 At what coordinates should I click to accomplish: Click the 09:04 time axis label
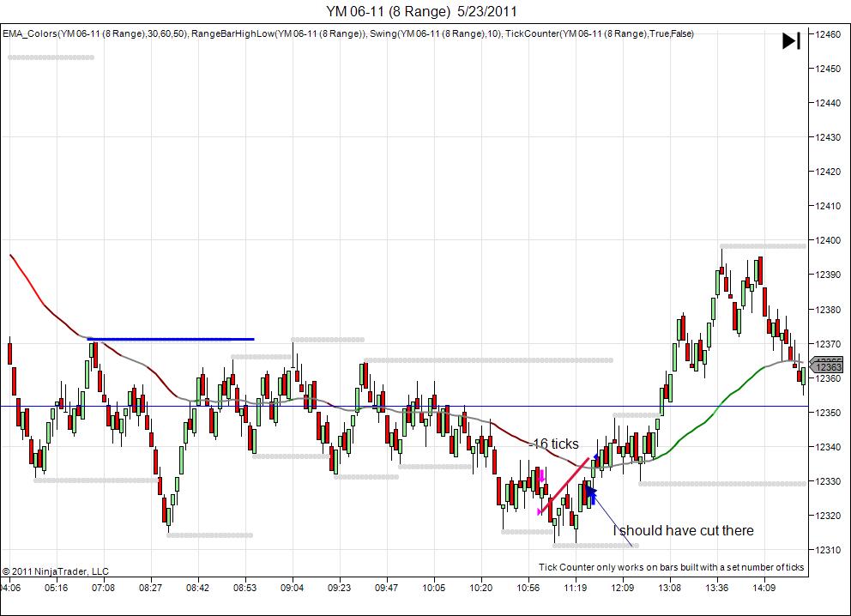(292, 588)
